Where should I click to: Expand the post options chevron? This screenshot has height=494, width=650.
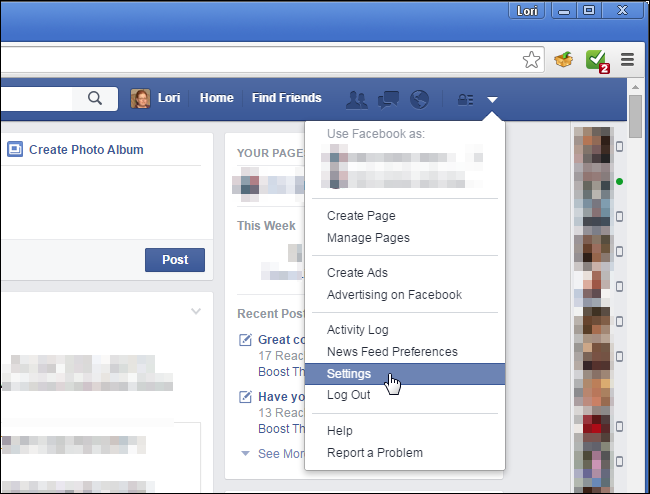[x=196, y=311]
